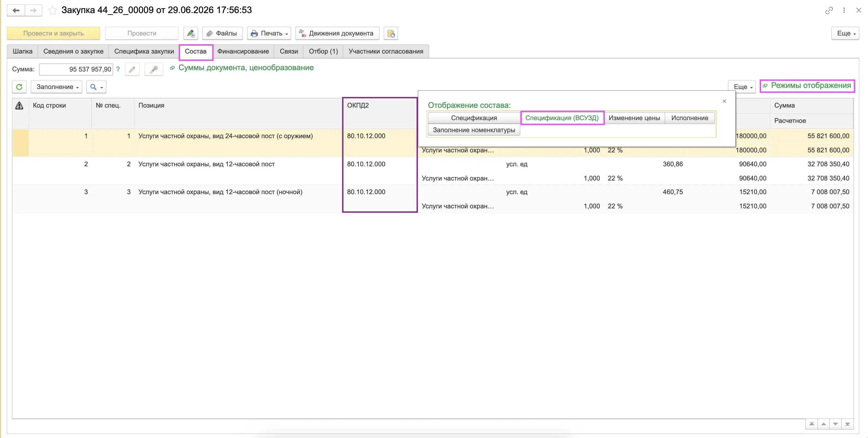Click the question mark help for Сумма
This screenshot has height=438, width=868.
pyautogui.click(x=118, y=69)
